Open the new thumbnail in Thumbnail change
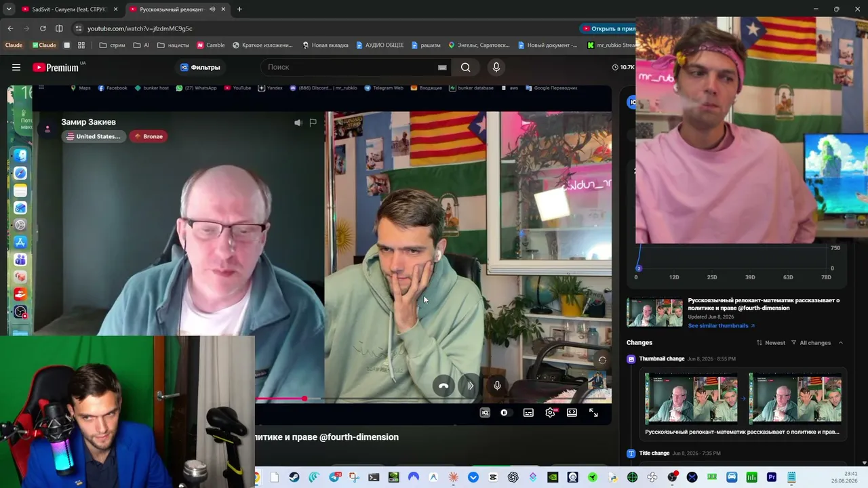Screen dimensions: 868x488 click(795, 398)
